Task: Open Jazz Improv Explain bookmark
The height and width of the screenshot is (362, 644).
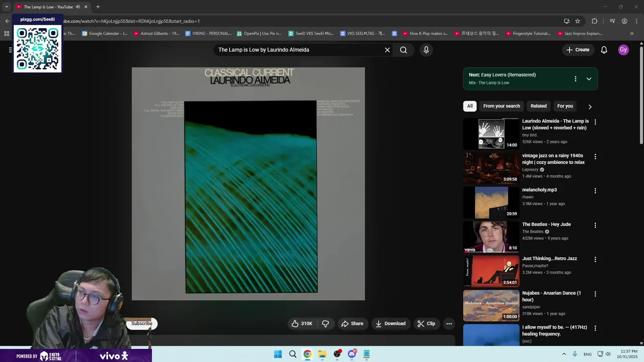Action: (580, 34)
